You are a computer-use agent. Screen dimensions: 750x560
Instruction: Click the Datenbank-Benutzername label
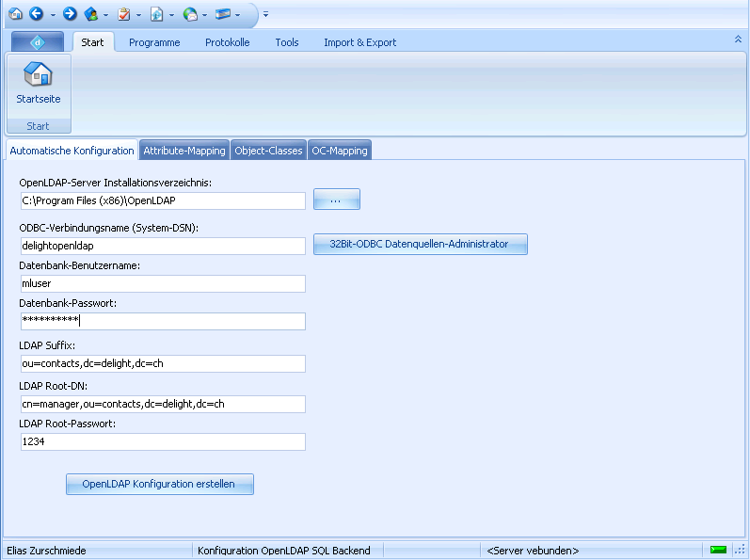tap(79, 265)
